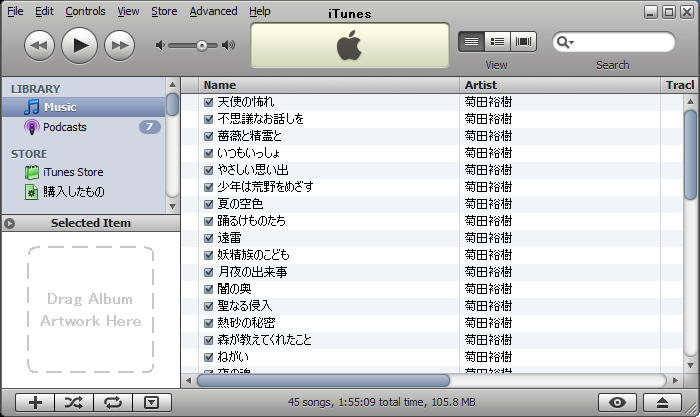
Task: Uncheck the song 天使の怖れ
Action: pos(208,102)
